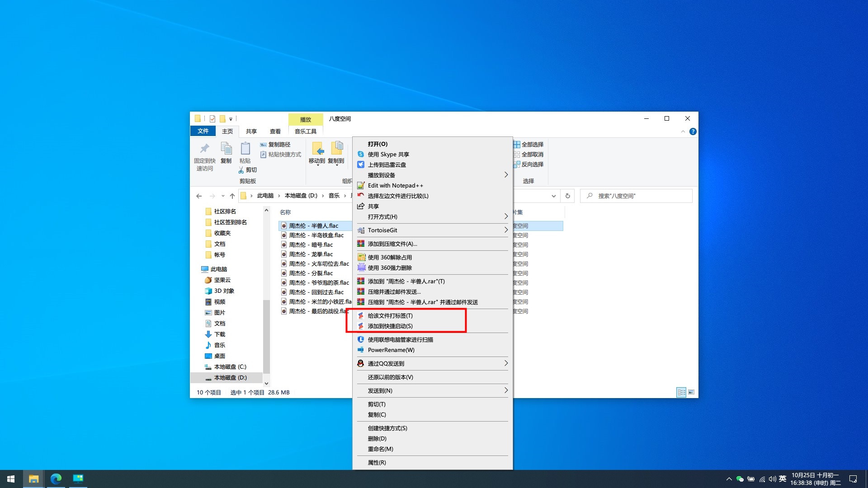The image size is (868, 488).
Task: Click the refresh address bar button
Action: point(568,196)
